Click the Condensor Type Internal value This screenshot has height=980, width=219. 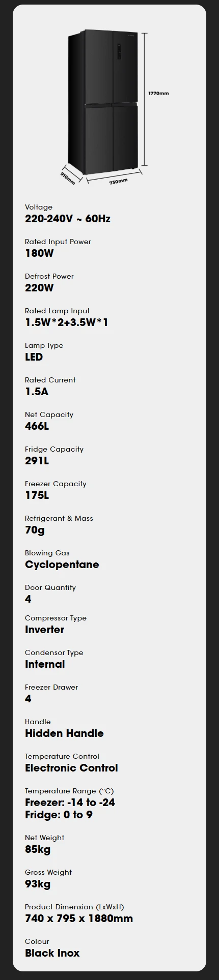click(x=45, y=664)
